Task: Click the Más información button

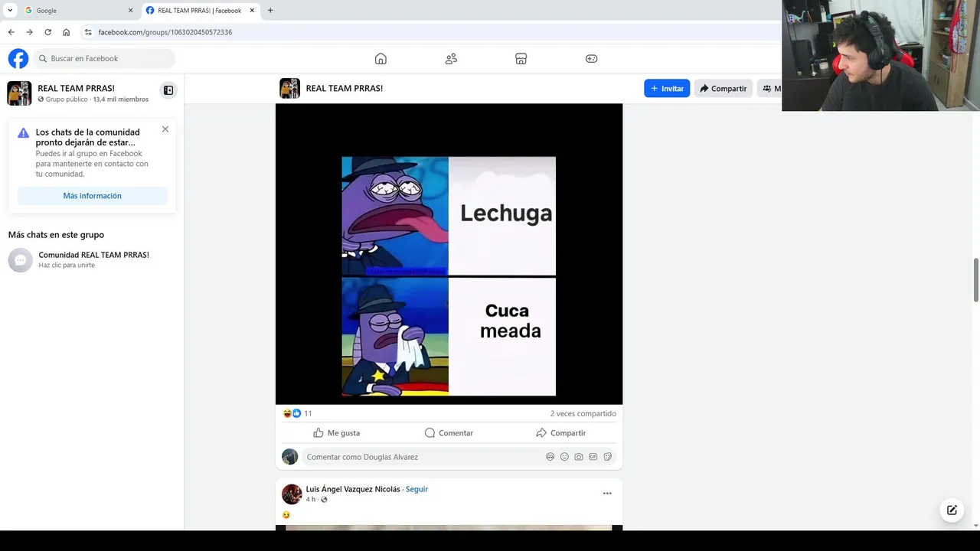Action: tap(92, 196)
